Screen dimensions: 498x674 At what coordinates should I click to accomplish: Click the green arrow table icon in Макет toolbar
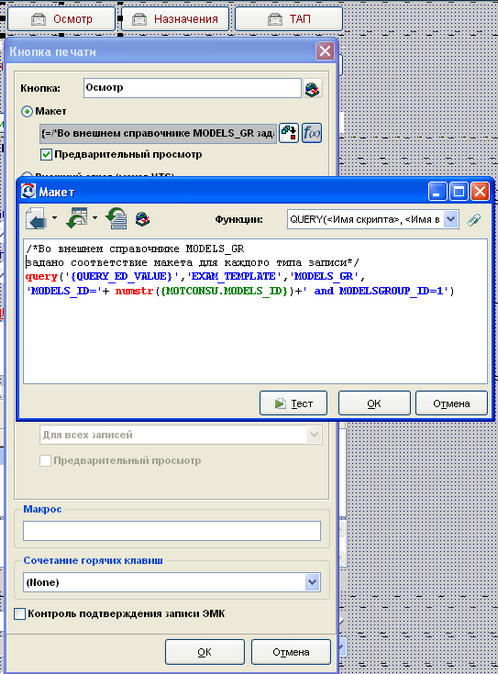(77, 218)
